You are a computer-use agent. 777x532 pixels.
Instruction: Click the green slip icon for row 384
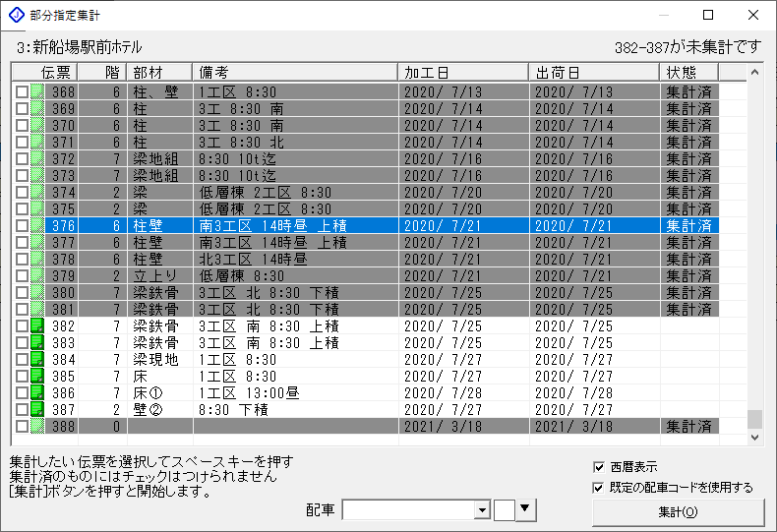[x=37, y=360]
